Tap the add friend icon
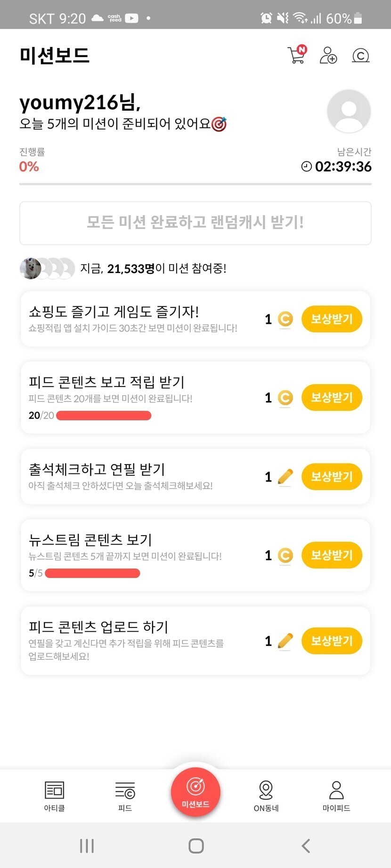The image size is (391, 868). [x=328, y=56]
